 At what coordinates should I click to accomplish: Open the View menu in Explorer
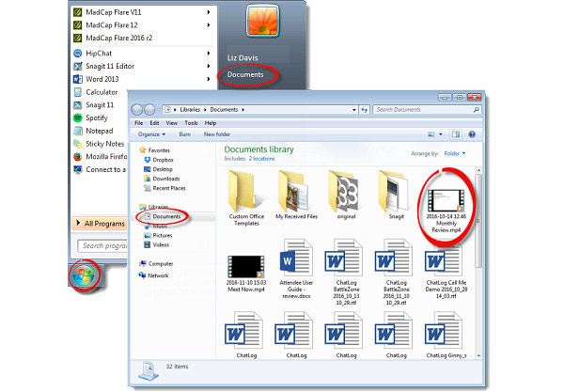172,122
